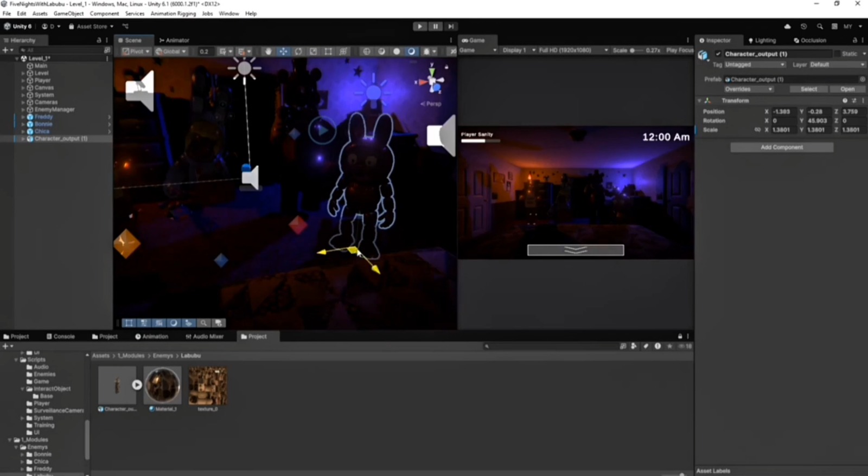Screen dimensions: 868x476
Task: Toggle the Inspector lock icon
Action: (854, 40)
